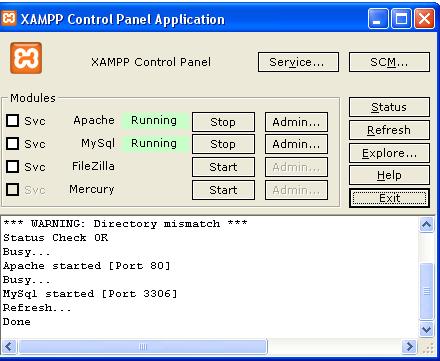Image resolution: width=440 pixels, height=361 pixels.
Task: Open the Explore... folder button
Action: click(389, 153)
